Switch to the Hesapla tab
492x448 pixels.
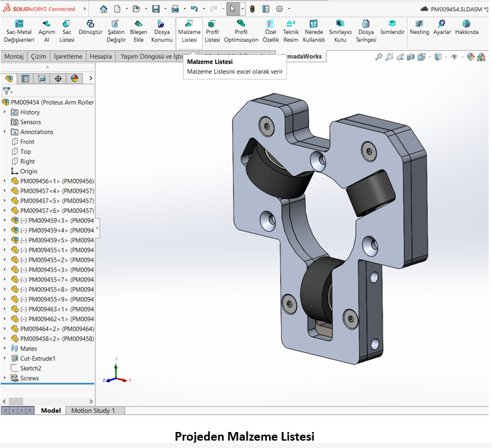coord(101,57)
